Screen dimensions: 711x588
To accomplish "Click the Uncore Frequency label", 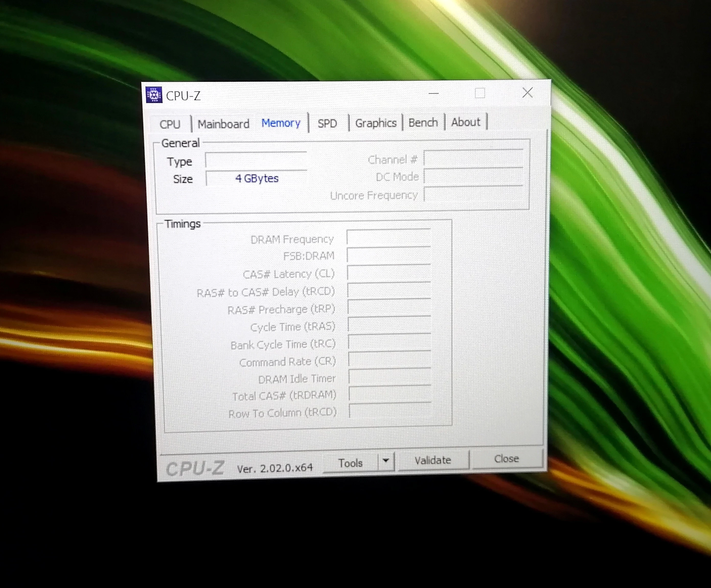I will point(374,196).
